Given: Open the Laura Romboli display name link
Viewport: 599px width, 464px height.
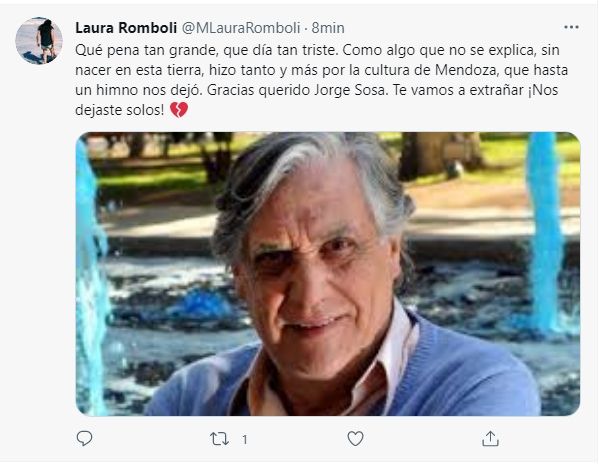Looking at the screenshot, I should pos(126,28).
